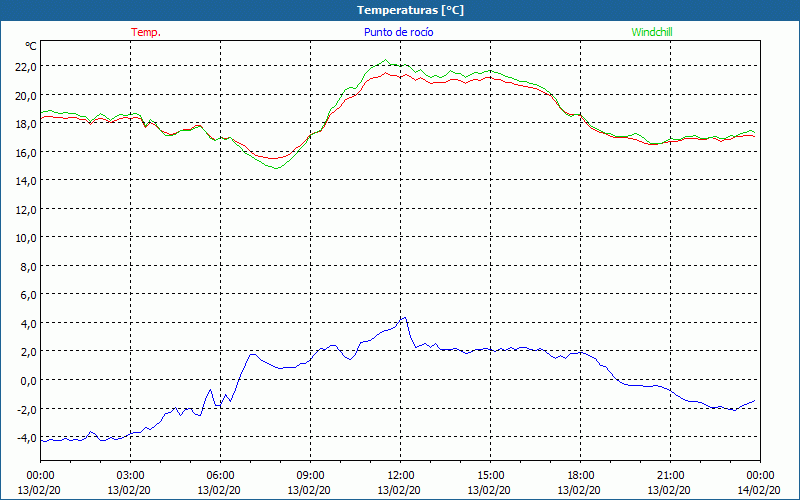Screen dimensions: 800x500
Task: Click the '-4,0' y-axis value
Action: (x=27, y=438)
